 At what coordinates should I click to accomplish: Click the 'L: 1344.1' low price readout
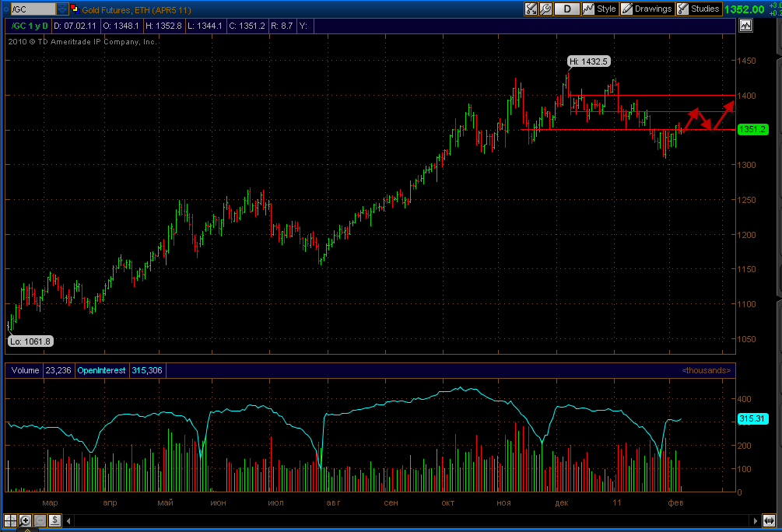(205, 26)
